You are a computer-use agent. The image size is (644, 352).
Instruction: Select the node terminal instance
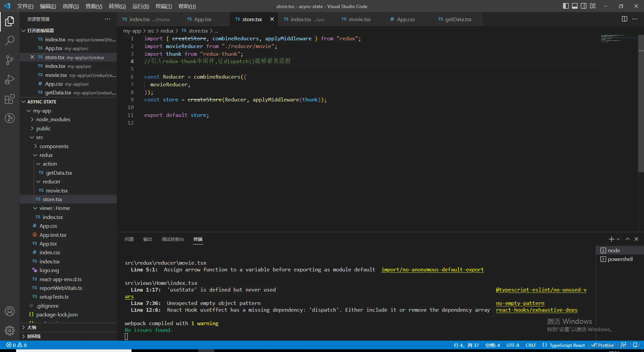(620, 250)
